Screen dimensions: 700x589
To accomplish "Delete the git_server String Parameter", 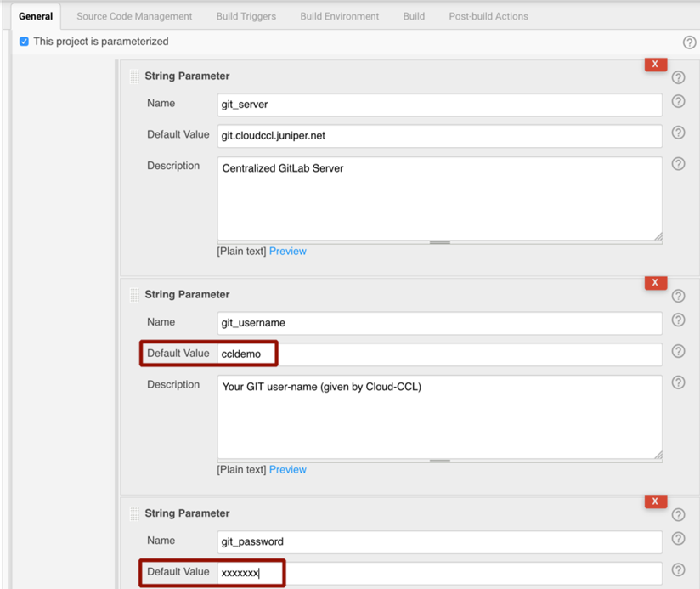I will pos(655,65).
